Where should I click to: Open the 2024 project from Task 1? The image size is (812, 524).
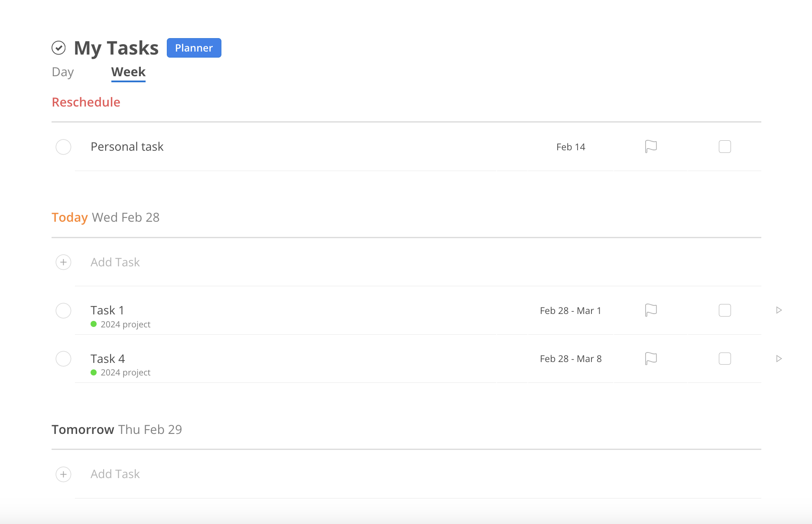[125, 324]
